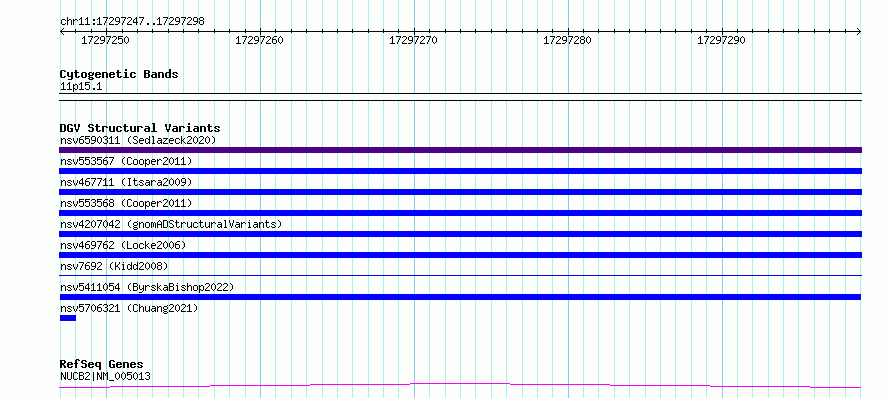This screenshot has width=890, height=398.
Task: Click the blue bar under nsv553568
Action: pyautogui.click(x=460, y=213)
